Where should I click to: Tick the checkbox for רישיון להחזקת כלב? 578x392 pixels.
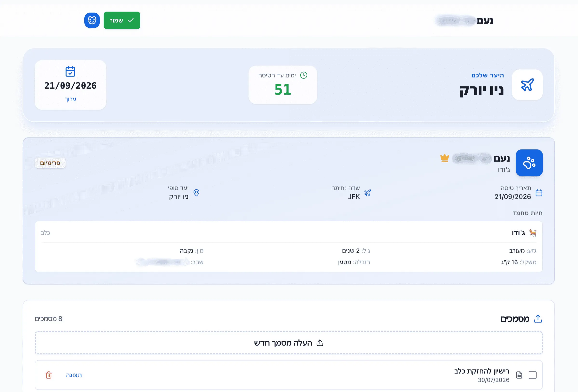(x=532, y=375)
